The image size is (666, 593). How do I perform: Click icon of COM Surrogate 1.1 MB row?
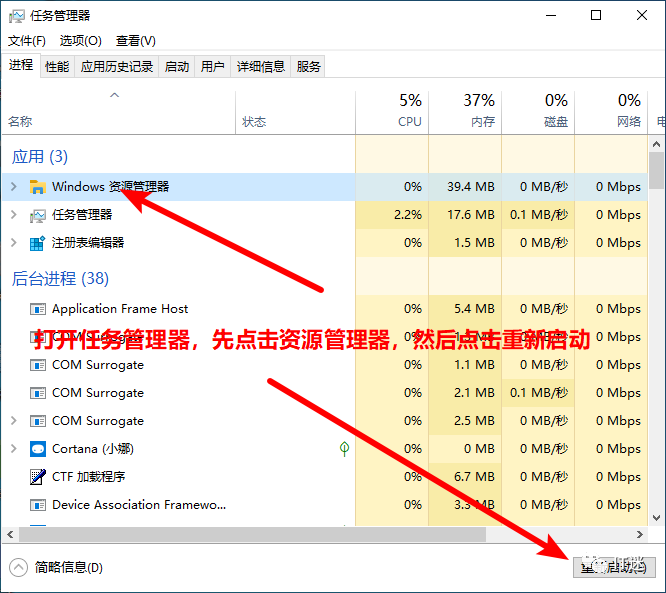coord(38,365)
